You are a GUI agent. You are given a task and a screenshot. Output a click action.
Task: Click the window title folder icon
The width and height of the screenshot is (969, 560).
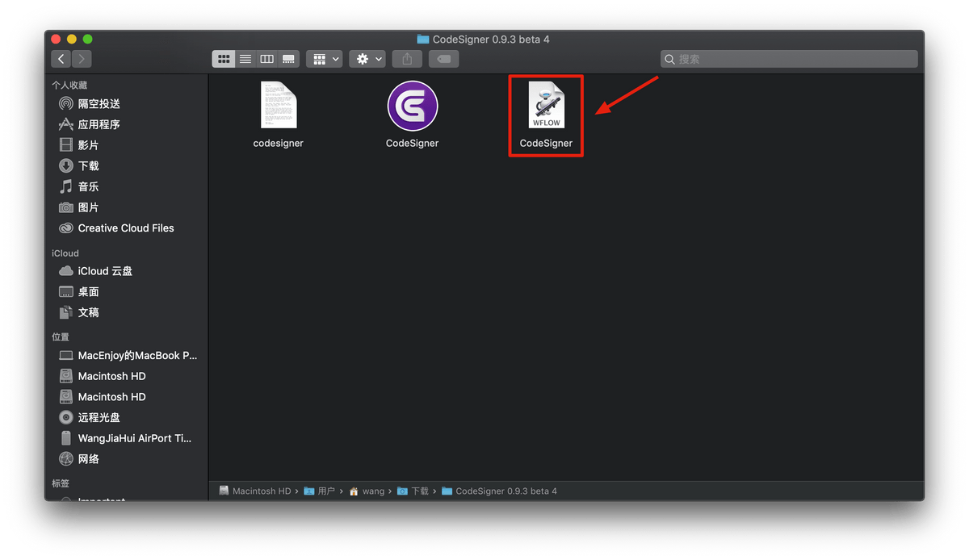423,39
